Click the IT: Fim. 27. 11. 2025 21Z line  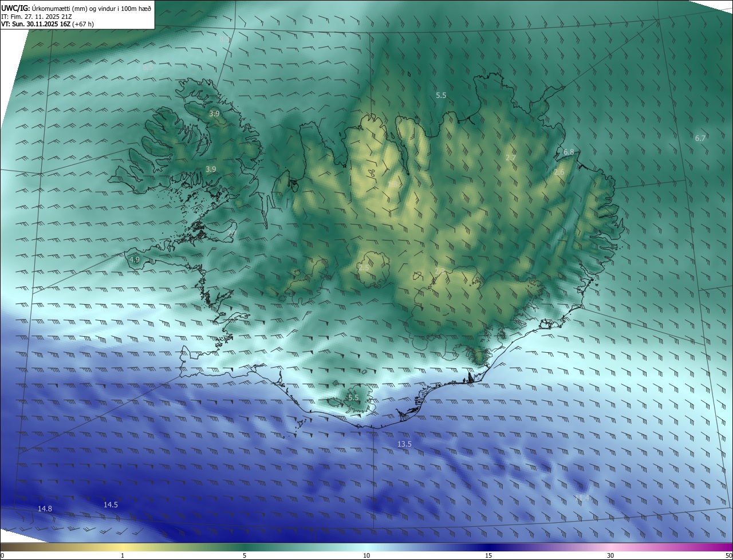coord(37,16)
